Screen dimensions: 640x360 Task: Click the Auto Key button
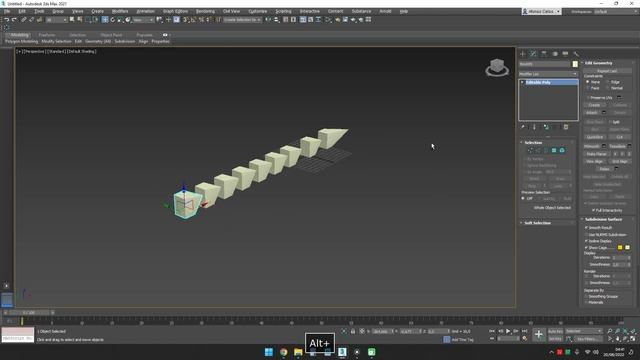coord(555,331)
